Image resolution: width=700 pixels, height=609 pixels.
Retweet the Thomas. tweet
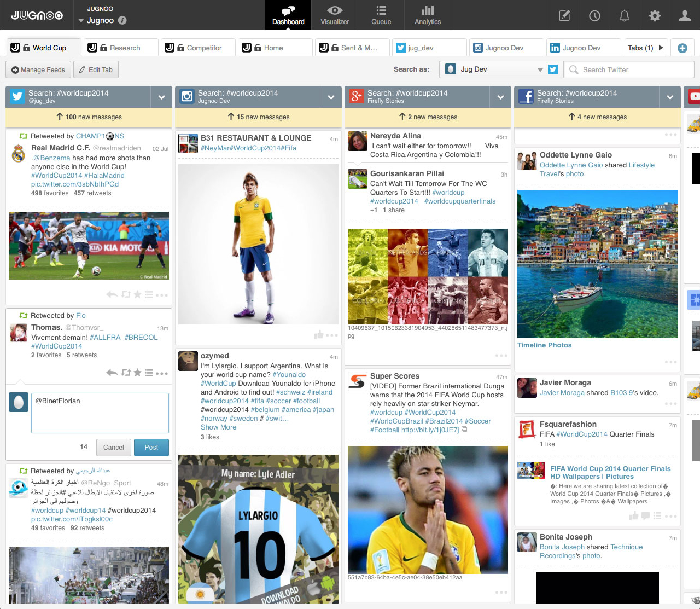tap(126, 373)
